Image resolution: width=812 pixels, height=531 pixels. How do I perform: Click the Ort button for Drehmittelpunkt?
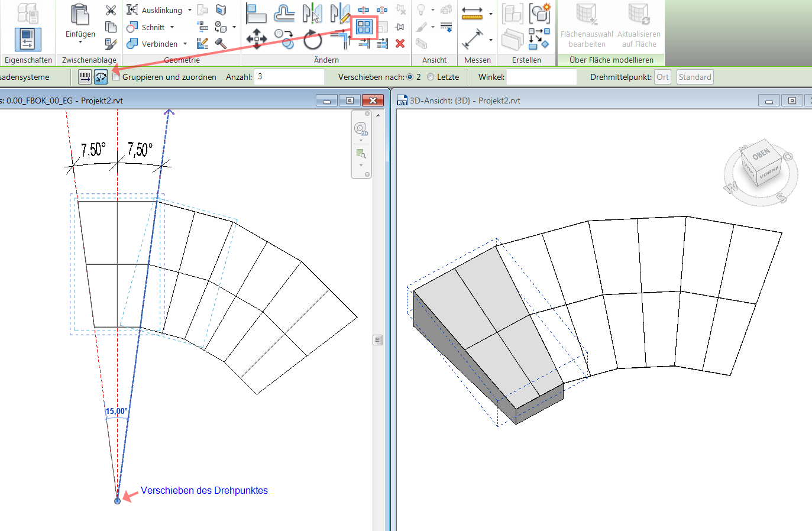click(x=662, y=77)
